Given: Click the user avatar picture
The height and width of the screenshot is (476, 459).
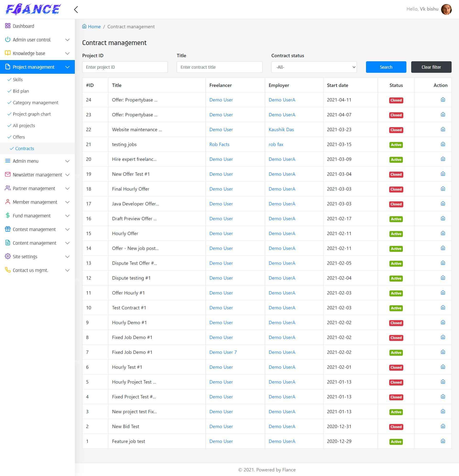Looking at the screenshot, I should (446, 9).
